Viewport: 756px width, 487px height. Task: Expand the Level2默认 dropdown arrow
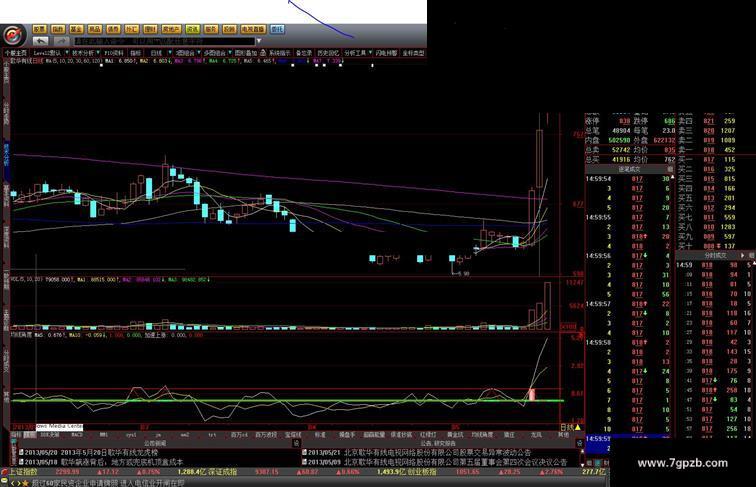(x=65, y=53)
